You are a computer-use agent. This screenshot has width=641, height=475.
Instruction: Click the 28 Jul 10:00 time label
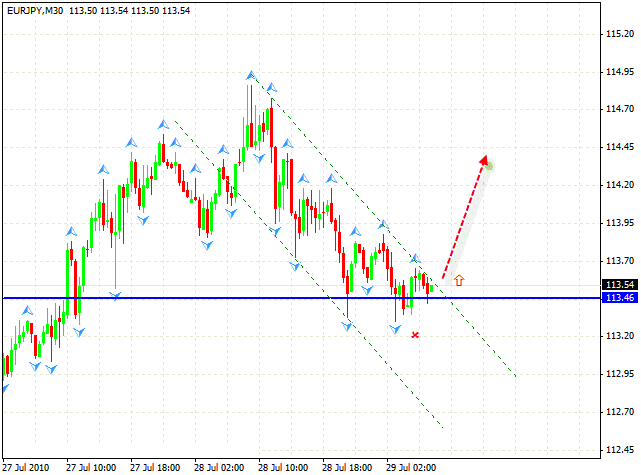click(283, 467)
